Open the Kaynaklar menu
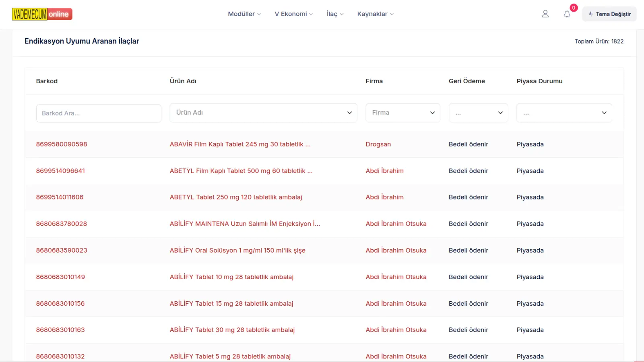This screenshot has height=362, width=644. pyautogui.click(x=375, y=14)
